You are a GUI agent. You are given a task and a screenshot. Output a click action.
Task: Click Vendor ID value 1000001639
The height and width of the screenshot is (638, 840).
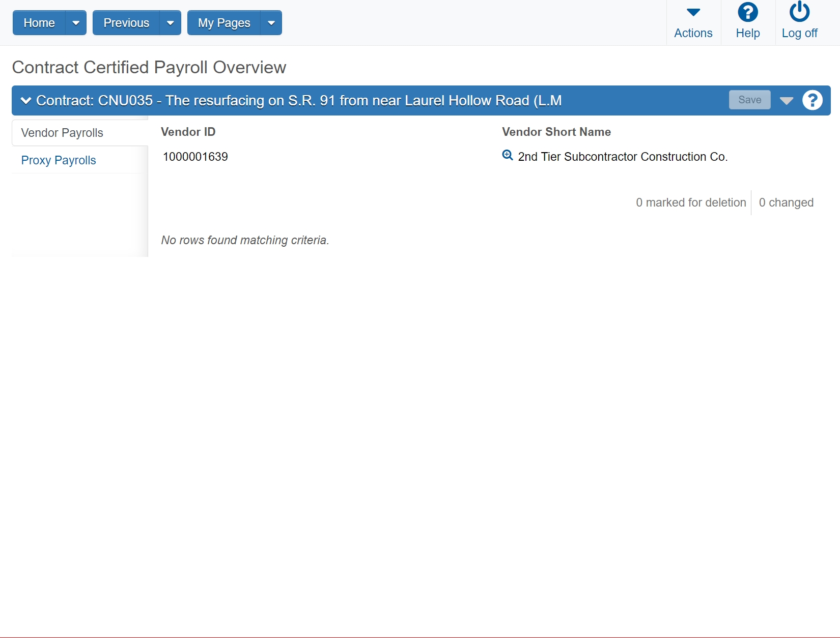tap(195, 157)
